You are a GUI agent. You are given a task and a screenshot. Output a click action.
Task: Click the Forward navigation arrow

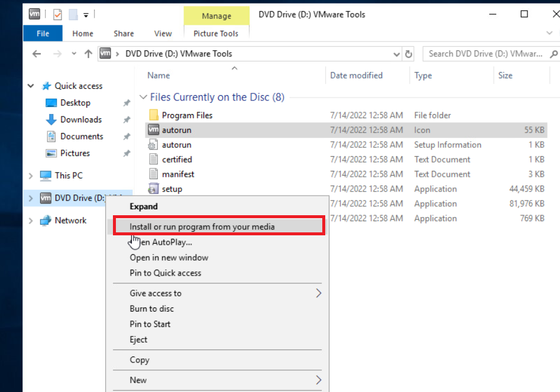(57, 54)
